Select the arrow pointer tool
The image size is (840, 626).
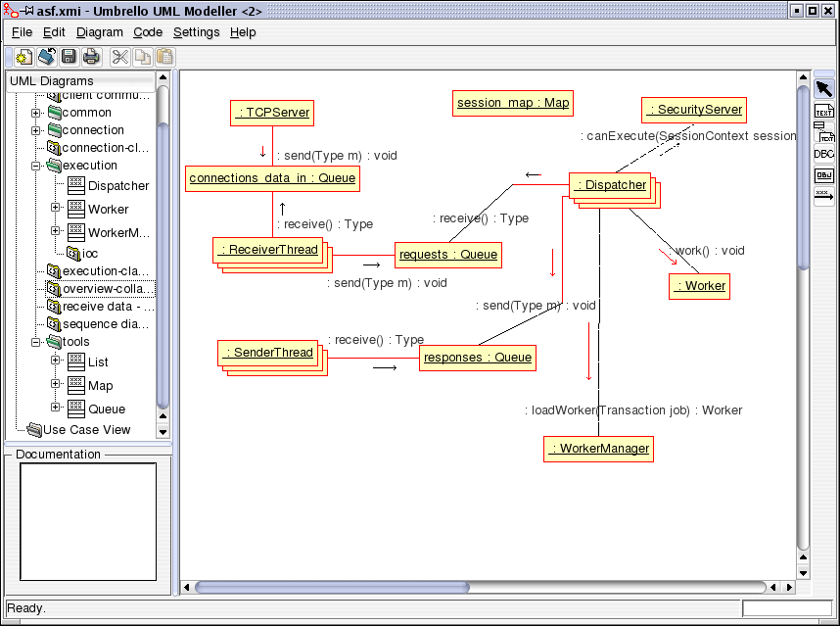tap(824, 89)
